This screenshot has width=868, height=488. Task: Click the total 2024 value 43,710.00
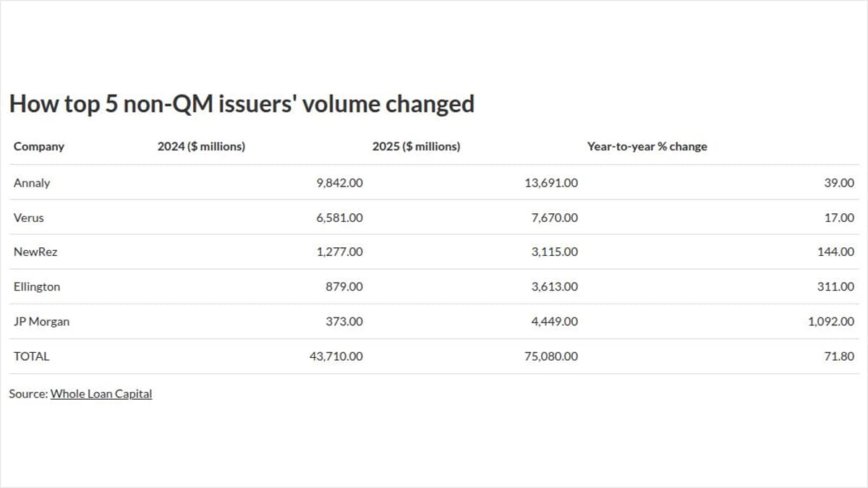coord(336,356)
